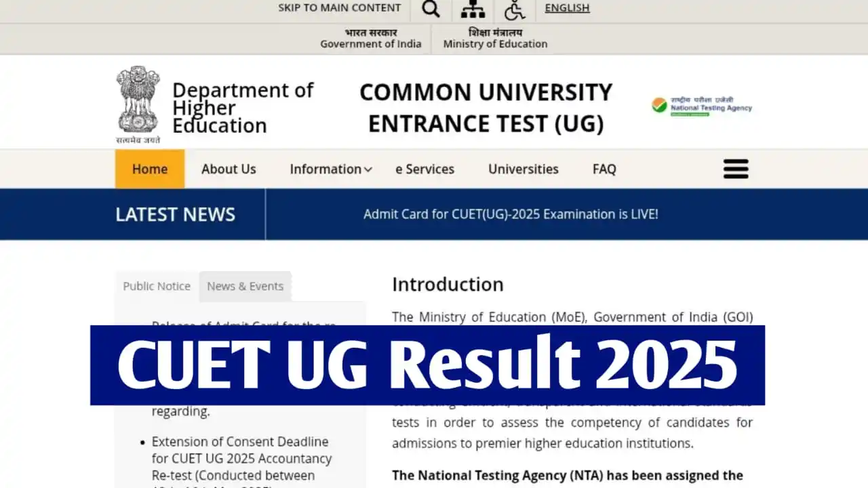Open the Extension of Consent Deadline notice
The width and height of the screenshot is (868, 488).
(x=241, y=462)
